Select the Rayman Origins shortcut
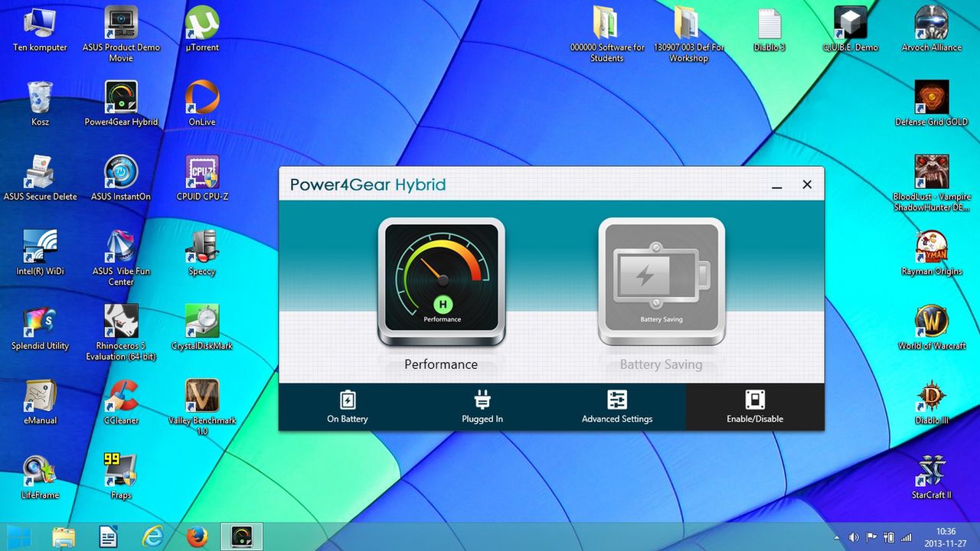980x551 pixels. point(932,253)
